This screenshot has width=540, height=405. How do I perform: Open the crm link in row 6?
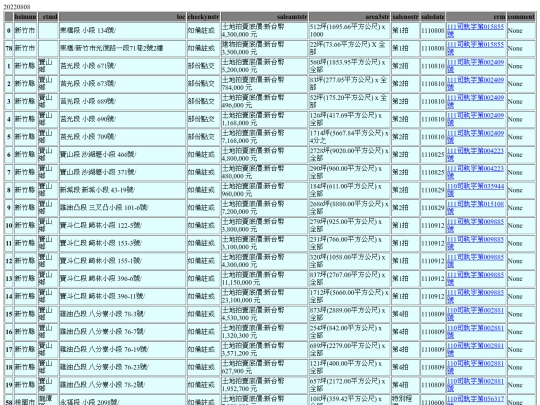pyautogui.click(x=475, y=154)
